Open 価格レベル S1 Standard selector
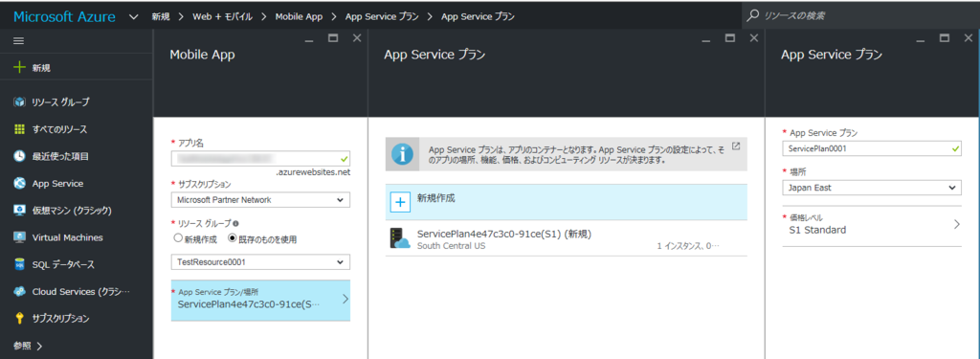980x359 pixels. [872, 225]
